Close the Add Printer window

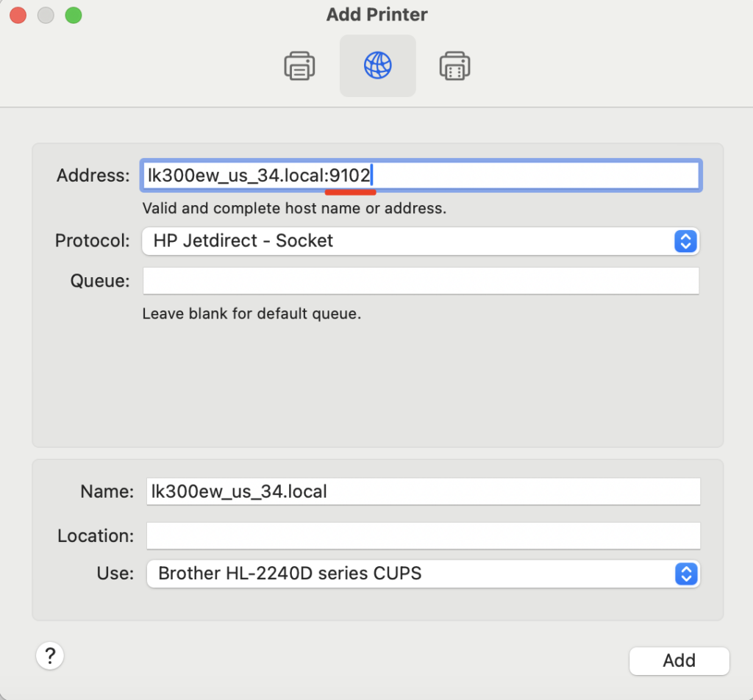pos(17,15)
